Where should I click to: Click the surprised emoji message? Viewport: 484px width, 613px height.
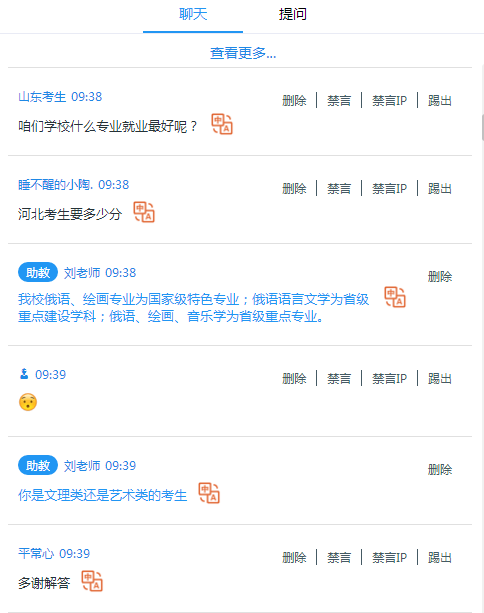pyautogui.click(x=28, y=402)
